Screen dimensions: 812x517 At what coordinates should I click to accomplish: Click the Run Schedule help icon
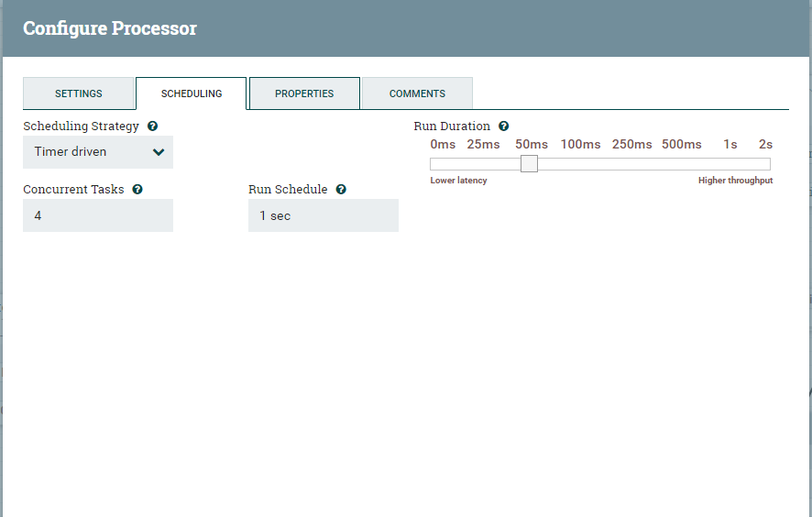coord(341,189)
